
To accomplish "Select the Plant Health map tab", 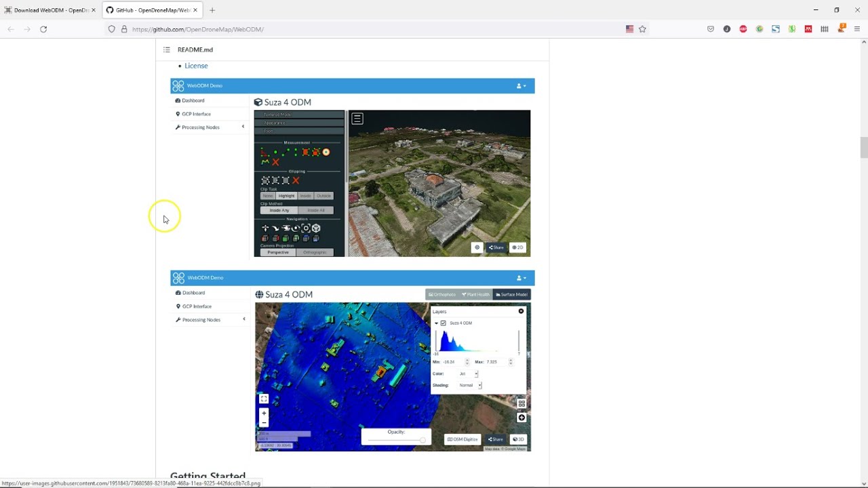I will (x=475, y=294).
